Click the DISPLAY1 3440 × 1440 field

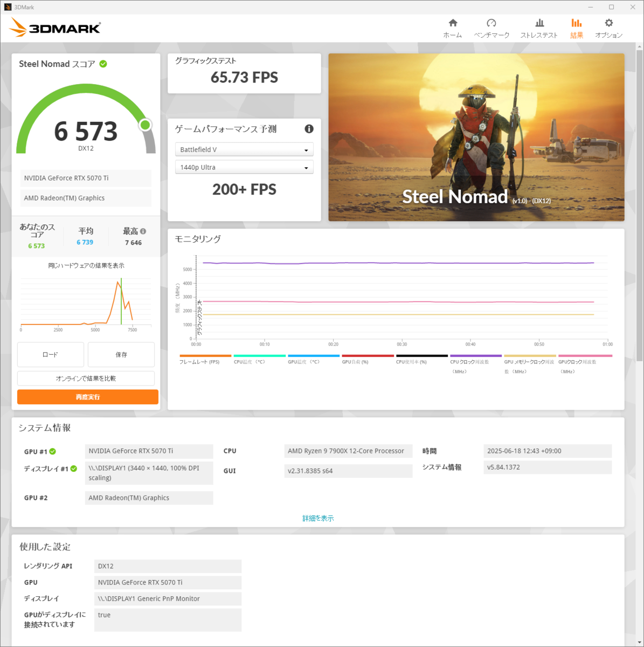pyautogui.click(x=149, y=473)
